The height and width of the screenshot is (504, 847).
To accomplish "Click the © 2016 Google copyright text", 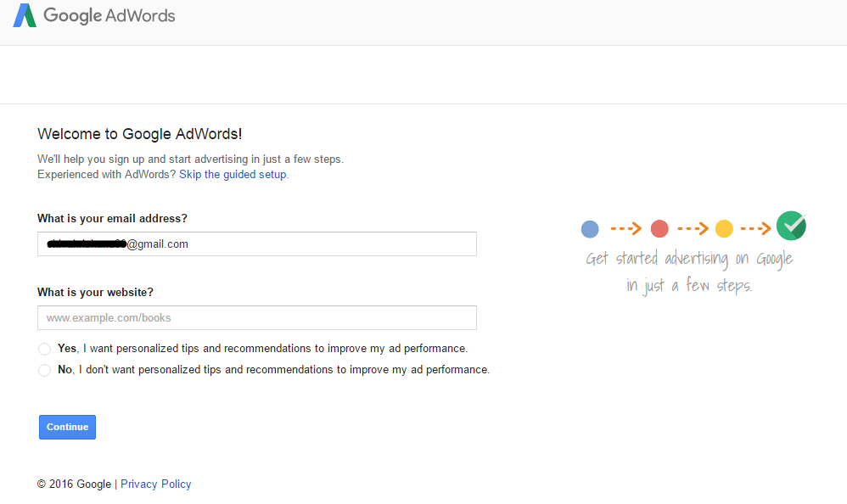I will pos(74,484).
